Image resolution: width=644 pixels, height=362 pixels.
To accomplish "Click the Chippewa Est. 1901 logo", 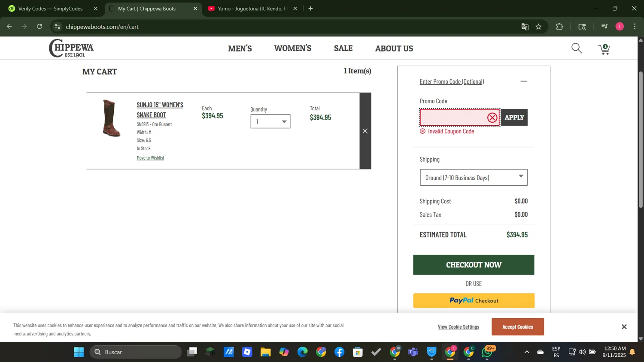I will point(71,48).
